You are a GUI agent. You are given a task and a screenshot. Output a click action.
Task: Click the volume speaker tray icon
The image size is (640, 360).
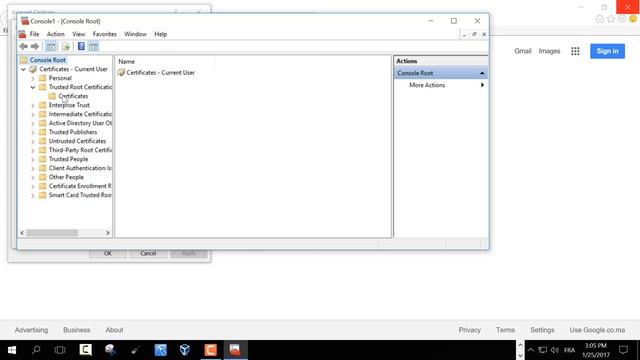(x=555, y=350)
